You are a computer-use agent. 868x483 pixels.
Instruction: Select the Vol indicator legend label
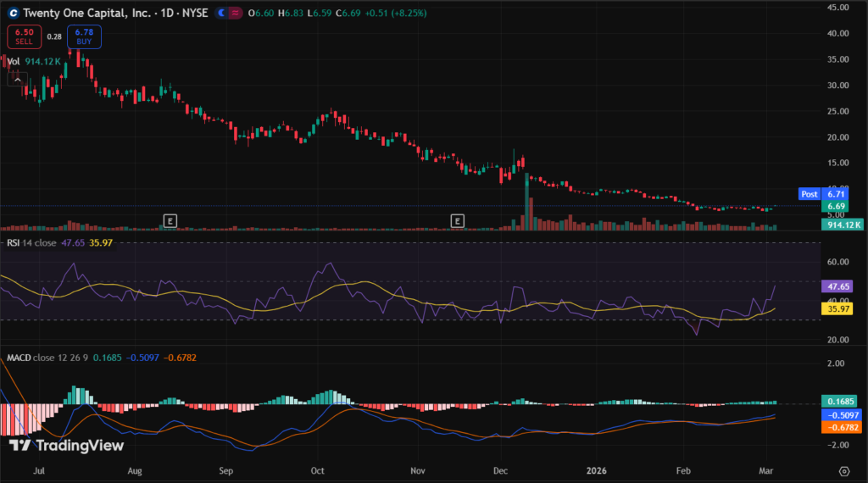click(14, 62)
